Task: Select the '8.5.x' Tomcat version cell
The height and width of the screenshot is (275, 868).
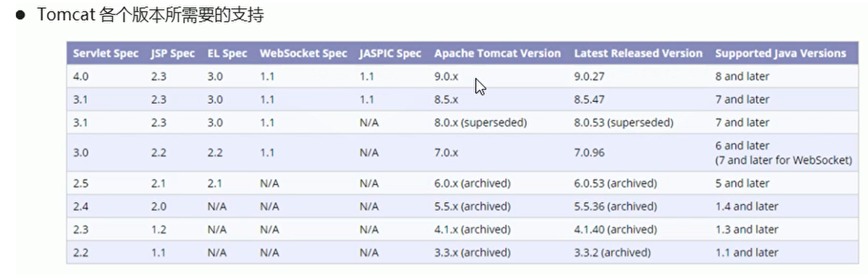Action: pyautogui.click(x=446, y=100)
